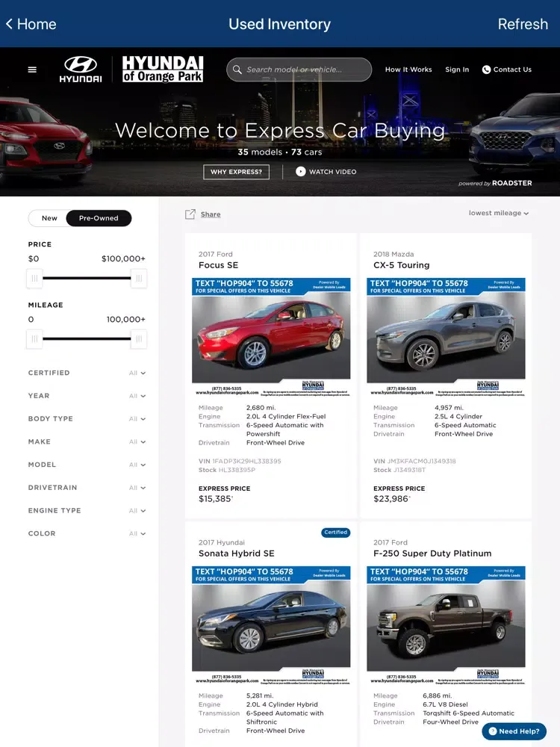Viewport: 560px width, 747px height.
Task: Click the $15,385 express price
Action: point(215,499)
